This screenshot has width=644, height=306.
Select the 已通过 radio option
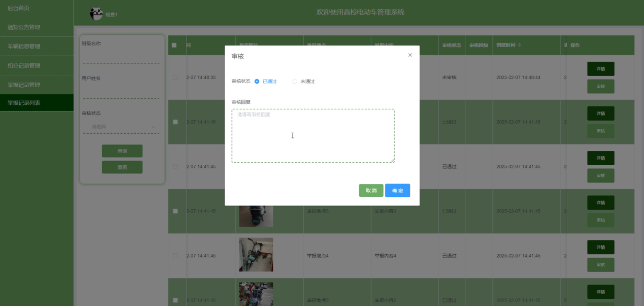point(266,81)
